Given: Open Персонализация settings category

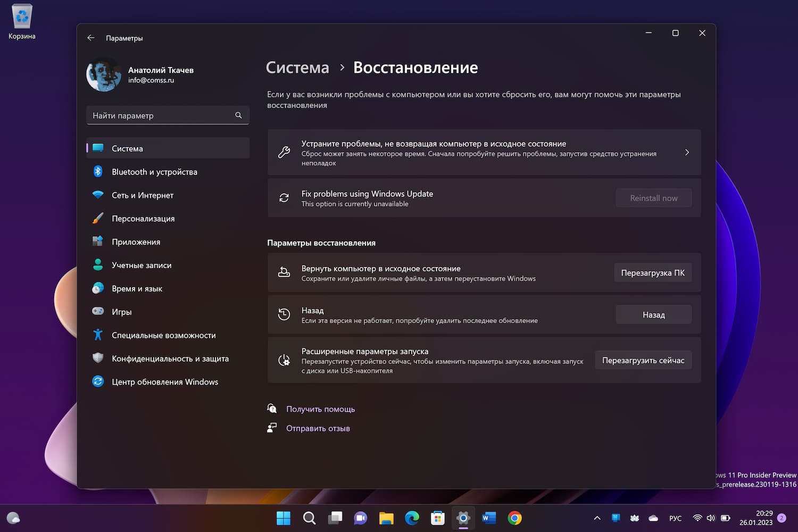Looking at the screenshot, I should pyautogui.click(x=143, y=219).
